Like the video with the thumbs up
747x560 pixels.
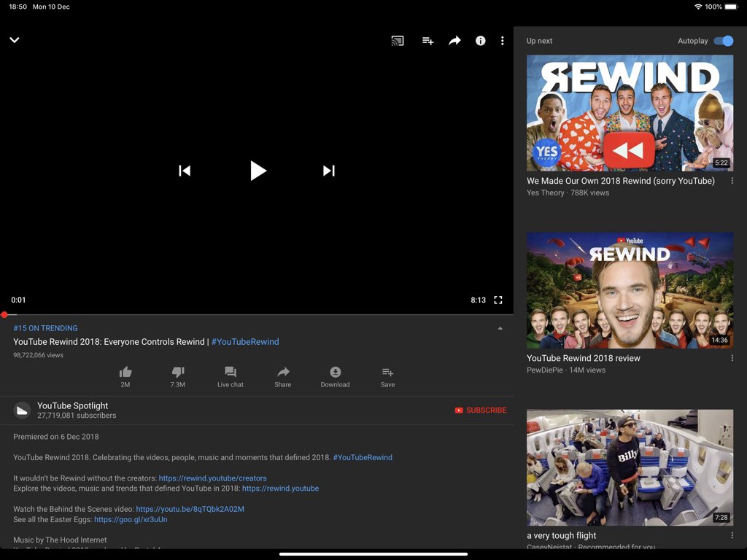click(x=125, y=377)
